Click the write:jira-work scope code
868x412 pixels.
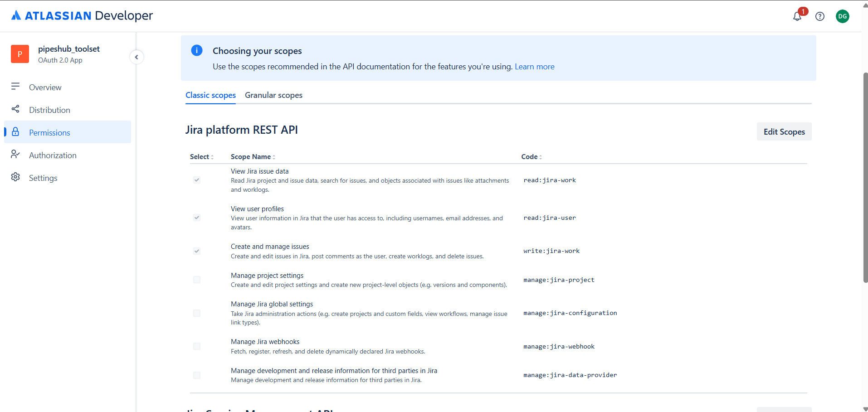(551, 251)
